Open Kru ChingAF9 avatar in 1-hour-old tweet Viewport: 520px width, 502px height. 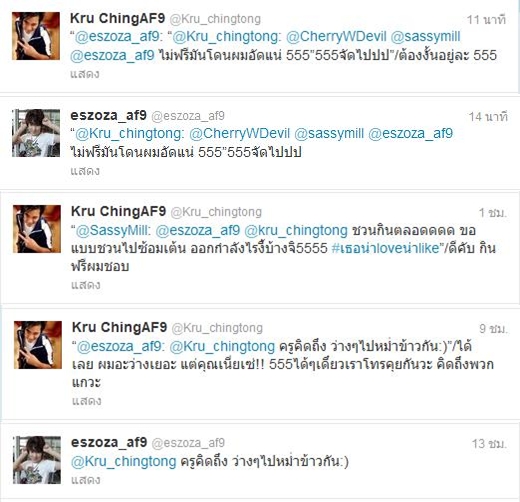pos(37,229)
